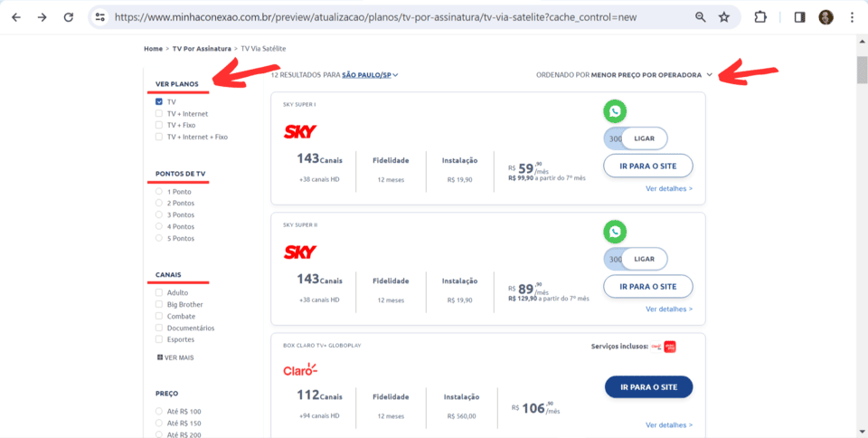The height and width of the screenshot is (438, 868).
Task: Click the page vertical scrollbar thumb
Action: tap(862, 70)
